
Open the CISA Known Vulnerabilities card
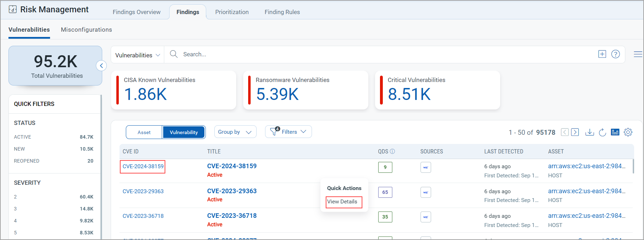coord(174,90)
